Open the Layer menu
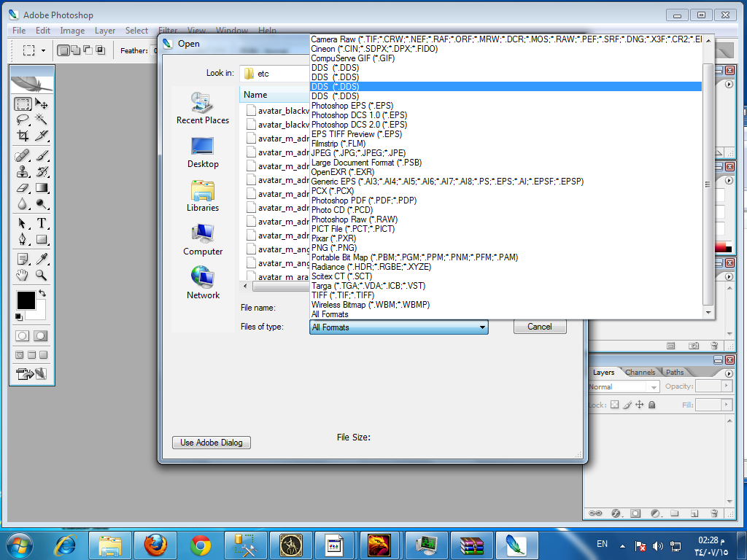Image resolution: width=747 pixels, height=560 pixels. coord(105,31)
